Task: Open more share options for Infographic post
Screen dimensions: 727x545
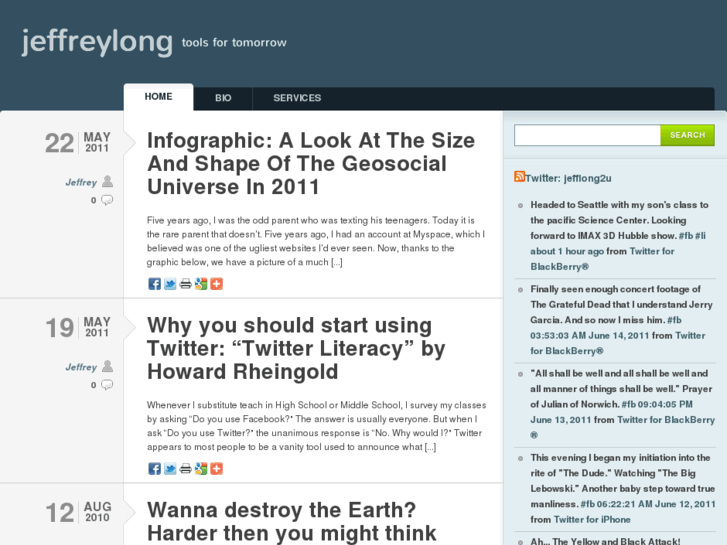Action: click(217, 284)
